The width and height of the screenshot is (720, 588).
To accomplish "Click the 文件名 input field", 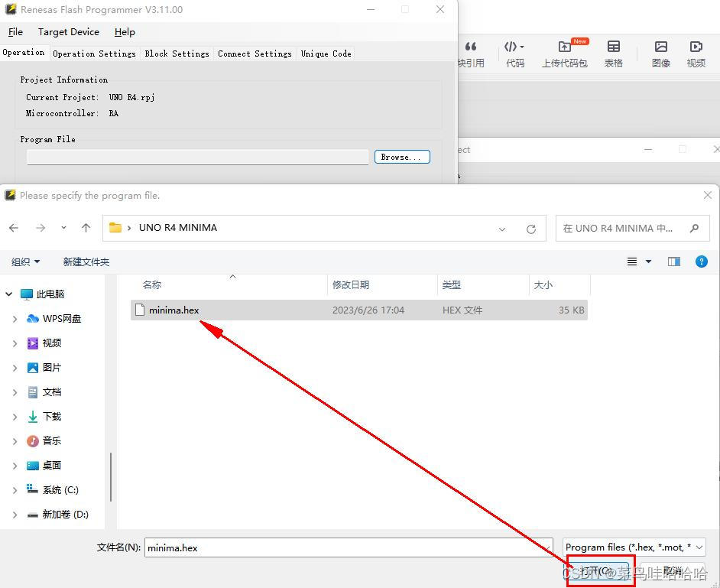I will click(349, 547).
